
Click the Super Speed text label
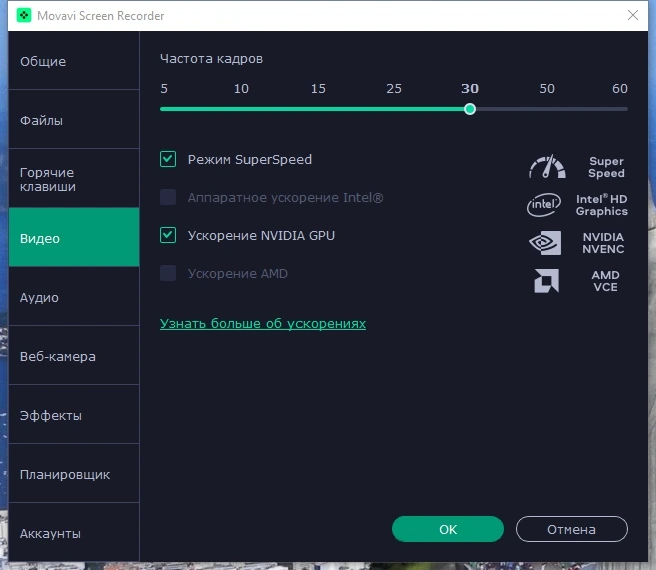point(606,167)
